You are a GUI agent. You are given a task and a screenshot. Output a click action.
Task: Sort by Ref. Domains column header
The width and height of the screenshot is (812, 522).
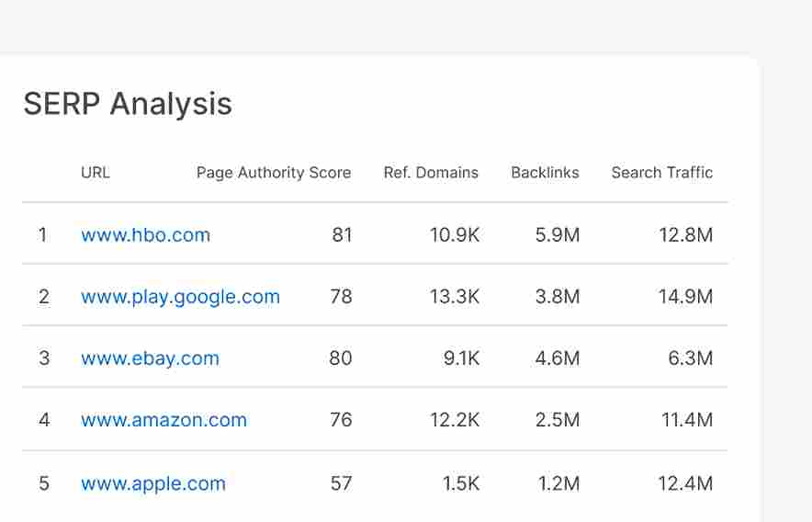[431, 172]
